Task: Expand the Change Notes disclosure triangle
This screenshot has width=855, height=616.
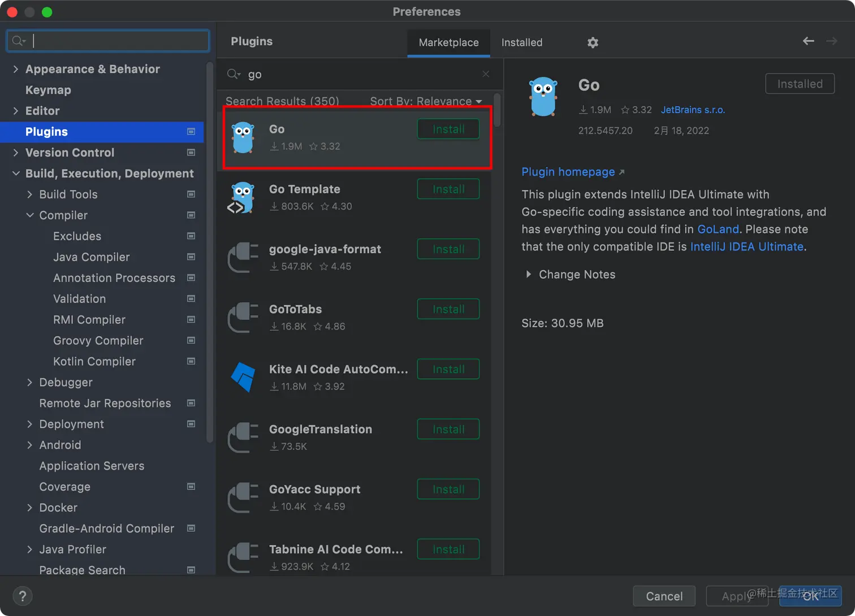Action: [x=528, y=274]
